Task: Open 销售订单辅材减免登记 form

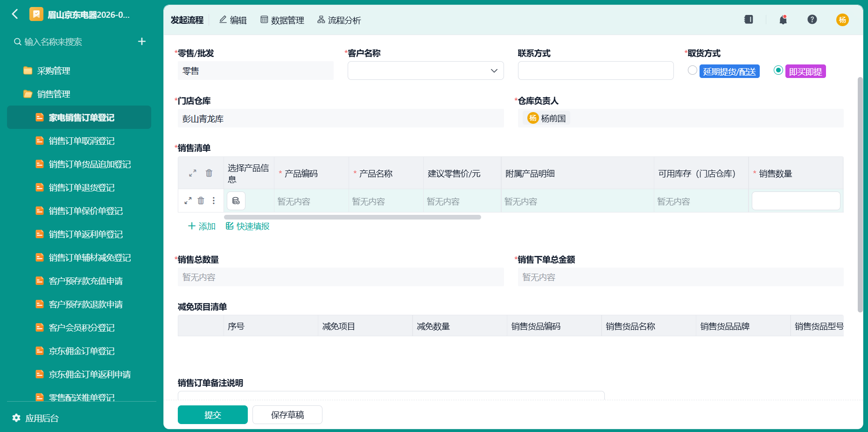Action: click(x=79, y=257)
